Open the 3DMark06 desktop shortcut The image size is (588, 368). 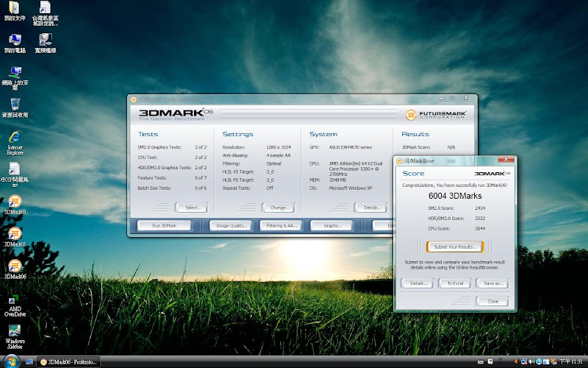(15, 266)
